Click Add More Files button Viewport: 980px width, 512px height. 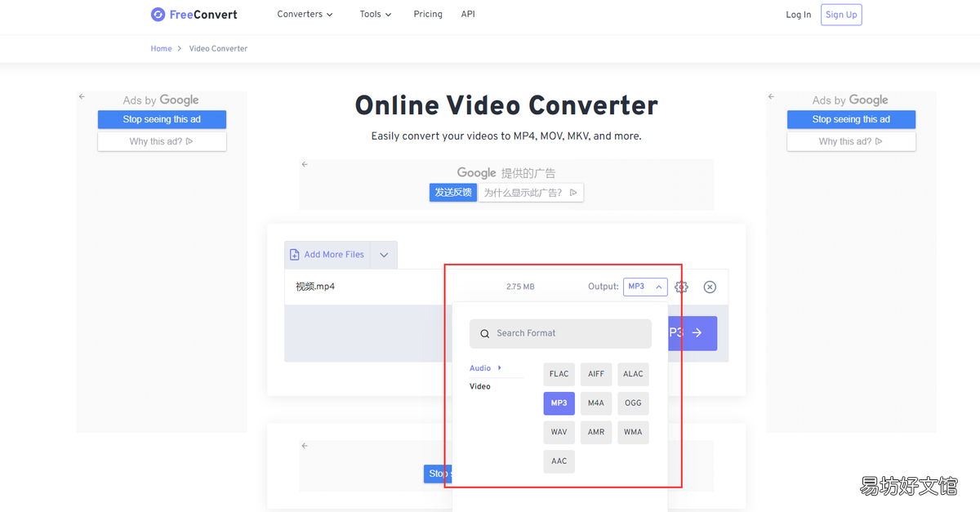pyautogui.click(x=327, y=255)
